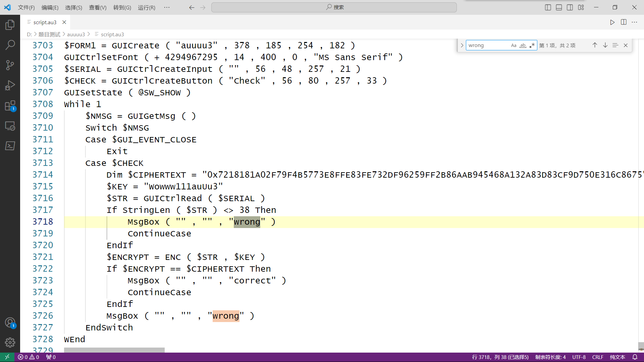Open the Search view in activity bar
This screenshot has height=362, width=644.
[x=10, y=45]
